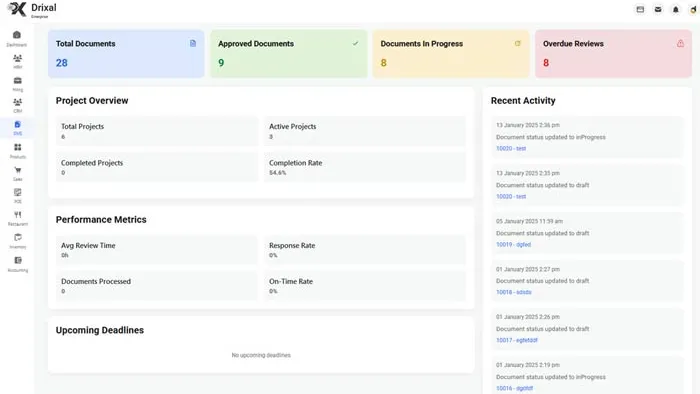Image resolution: width=700 pixels, height=394 pixels.
Task: Open the Accounting module icon
Action: [17, 260]
